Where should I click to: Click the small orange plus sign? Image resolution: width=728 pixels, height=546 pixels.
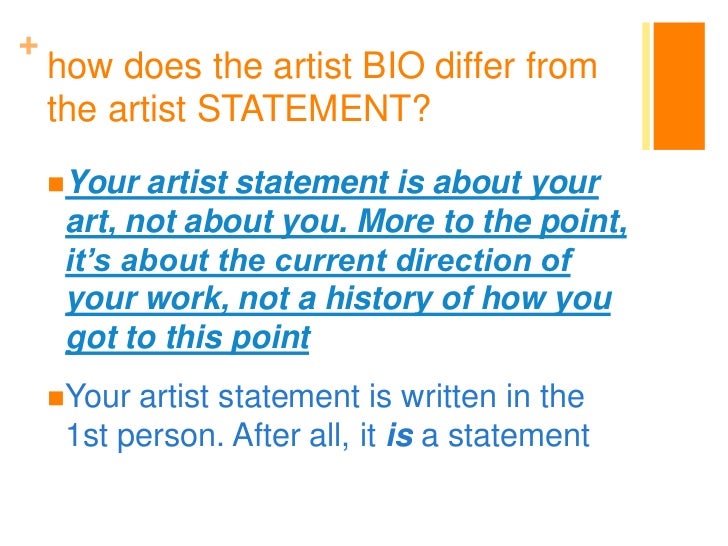point(29,46)
